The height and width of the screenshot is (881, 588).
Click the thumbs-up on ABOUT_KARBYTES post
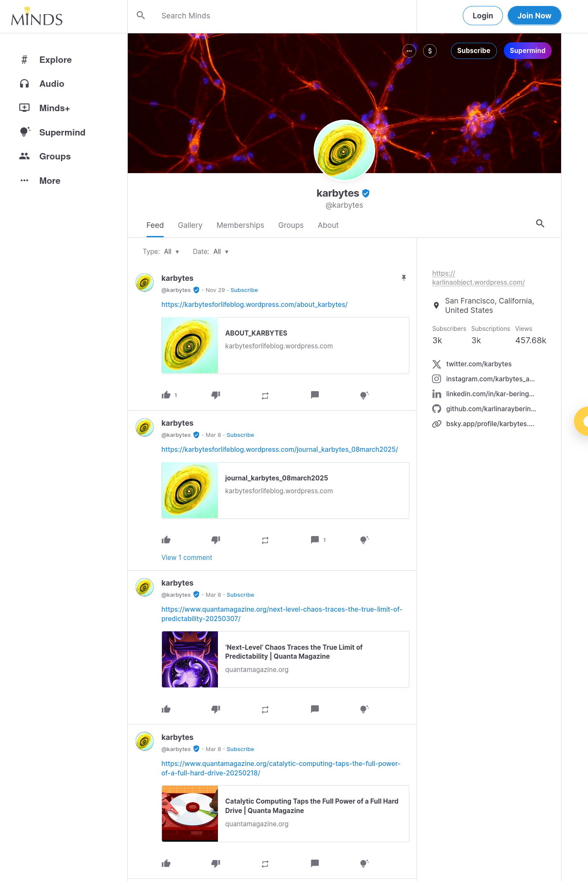[x=166, y=395]
